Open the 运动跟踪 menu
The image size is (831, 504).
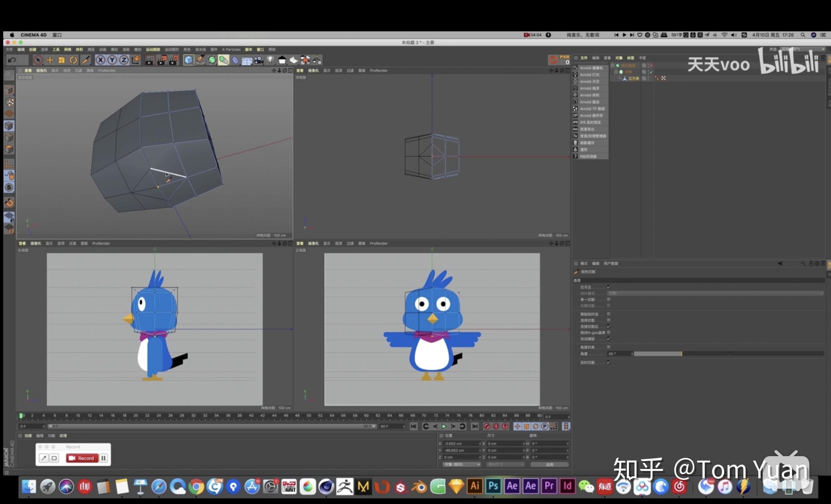click(153, 49)
